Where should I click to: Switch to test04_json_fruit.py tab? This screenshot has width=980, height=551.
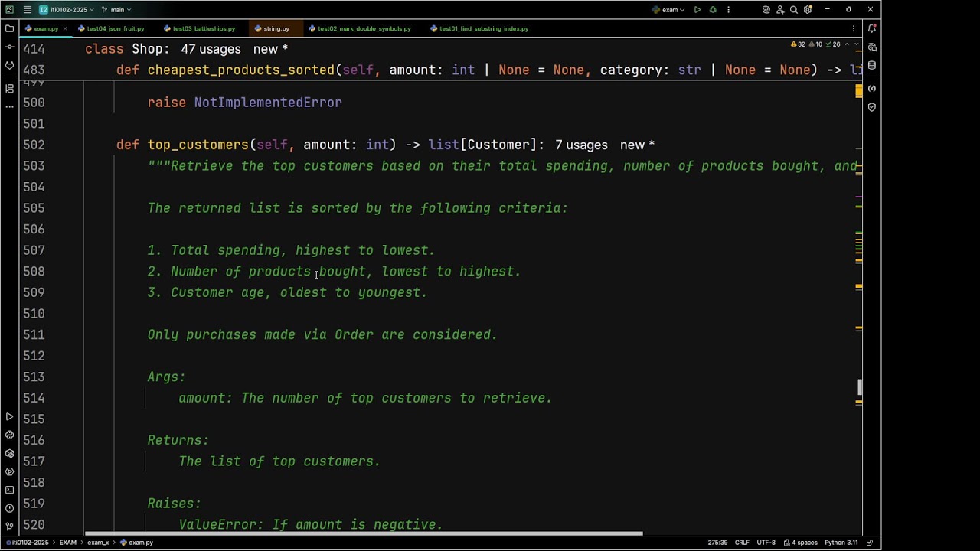[111, 28]
